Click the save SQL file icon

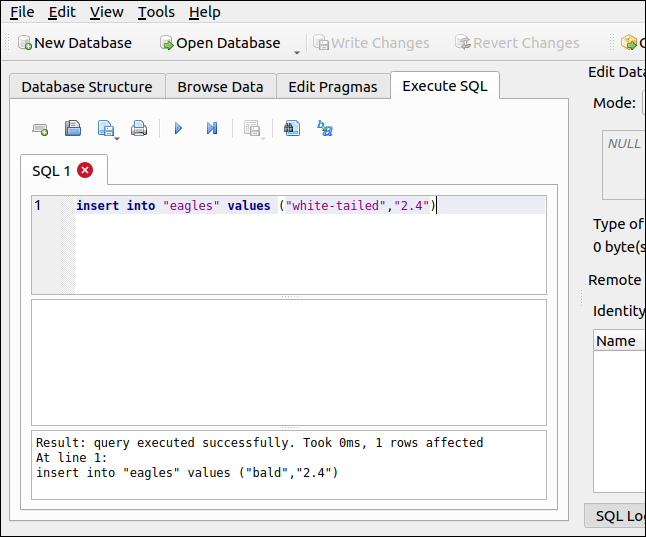click(x=106, y=128)
